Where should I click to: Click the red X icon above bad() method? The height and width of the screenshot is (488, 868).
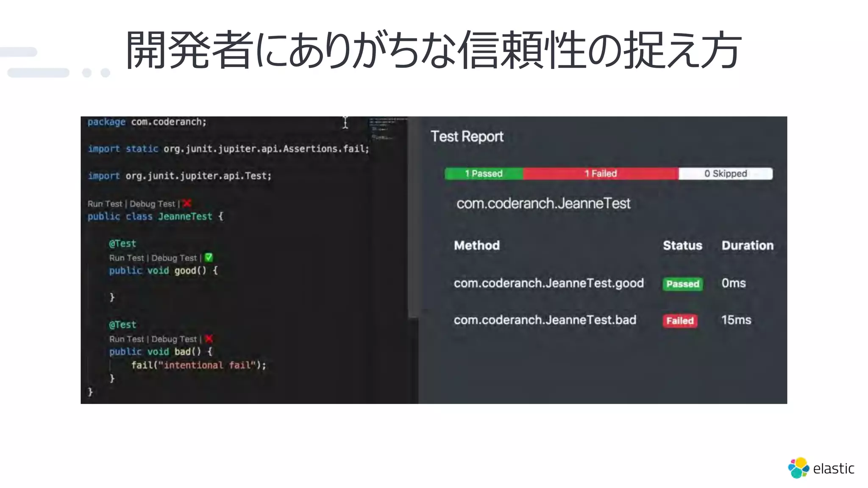pyautogui.click(x=209, y=339)
